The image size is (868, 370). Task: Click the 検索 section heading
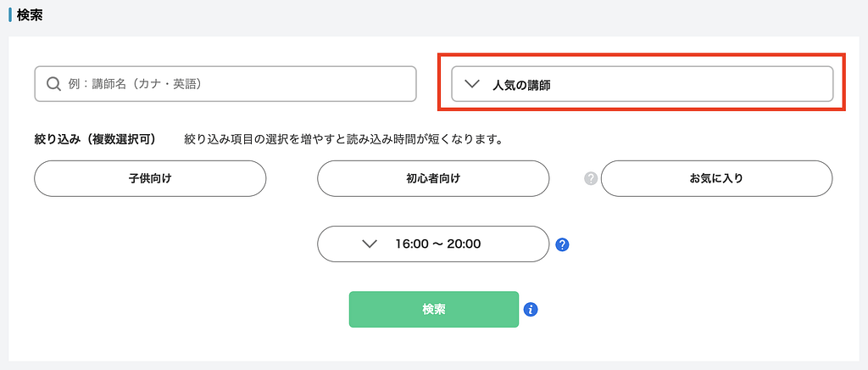(x=31, y=15)
